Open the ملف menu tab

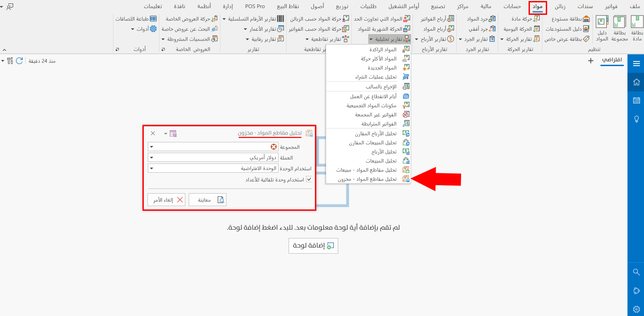[635, 6]
